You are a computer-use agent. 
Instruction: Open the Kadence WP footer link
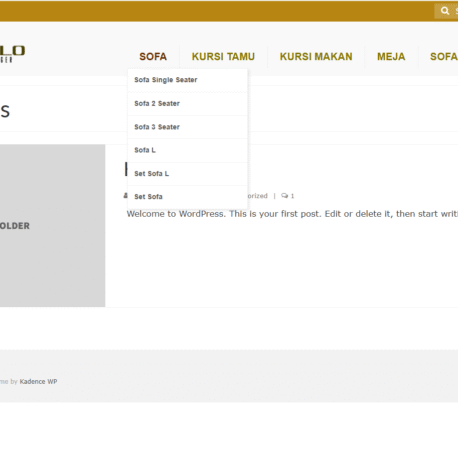[x=38, y=382]
